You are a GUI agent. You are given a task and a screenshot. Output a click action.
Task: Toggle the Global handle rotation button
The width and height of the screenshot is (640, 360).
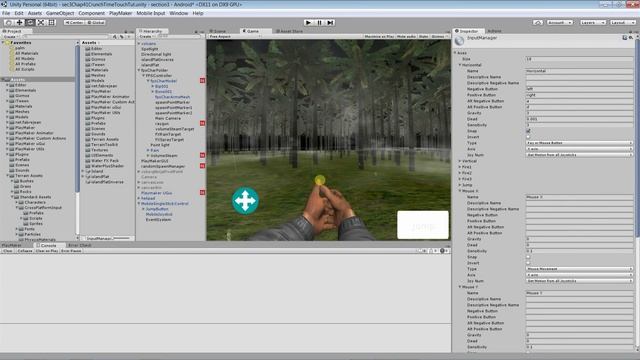pyautogui.click(x=96, y=22)
